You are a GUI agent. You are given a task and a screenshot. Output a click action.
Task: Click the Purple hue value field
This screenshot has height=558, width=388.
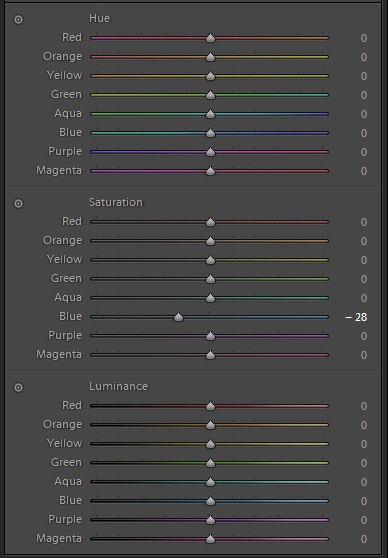363,152
